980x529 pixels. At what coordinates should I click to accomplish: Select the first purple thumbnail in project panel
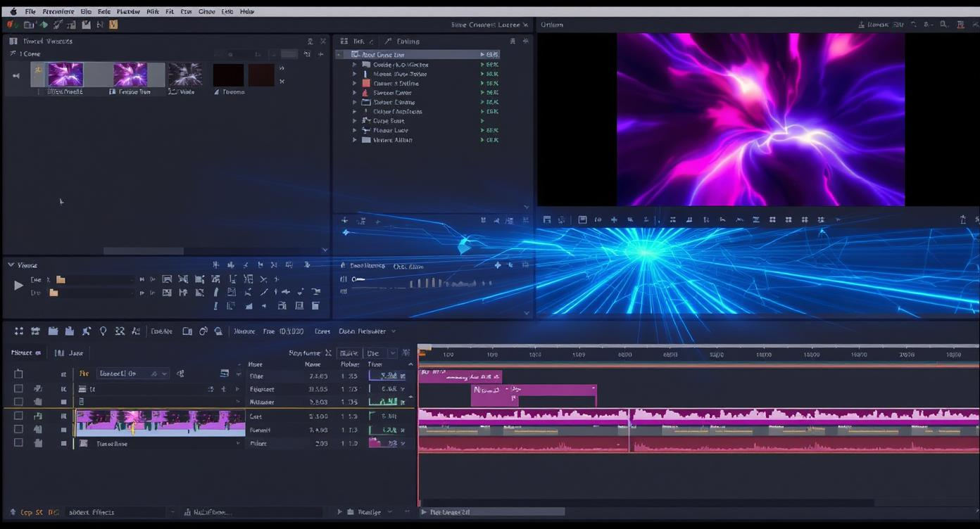click(x=65, y=75)
